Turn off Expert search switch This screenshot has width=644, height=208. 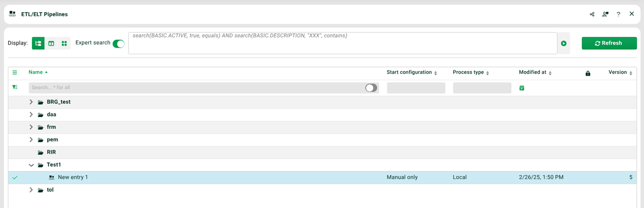coord(119,43)
